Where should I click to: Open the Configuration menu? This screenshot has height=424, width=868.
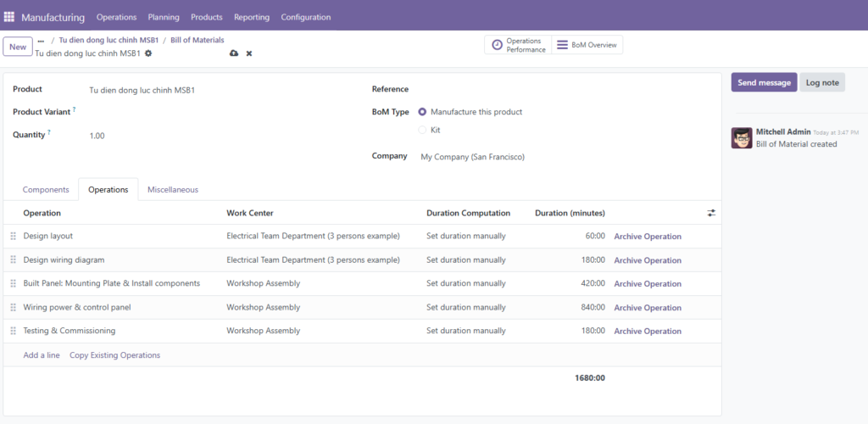(305, 17)
